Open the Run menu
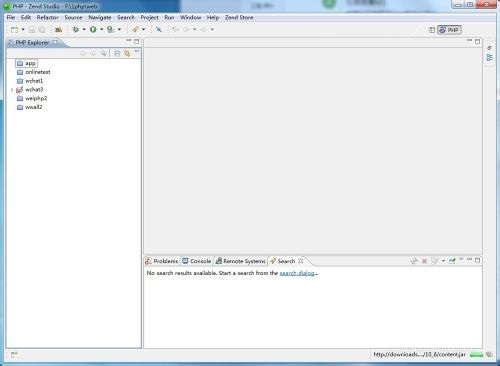Screen dimensions: 500x366 tap(169, 17)
